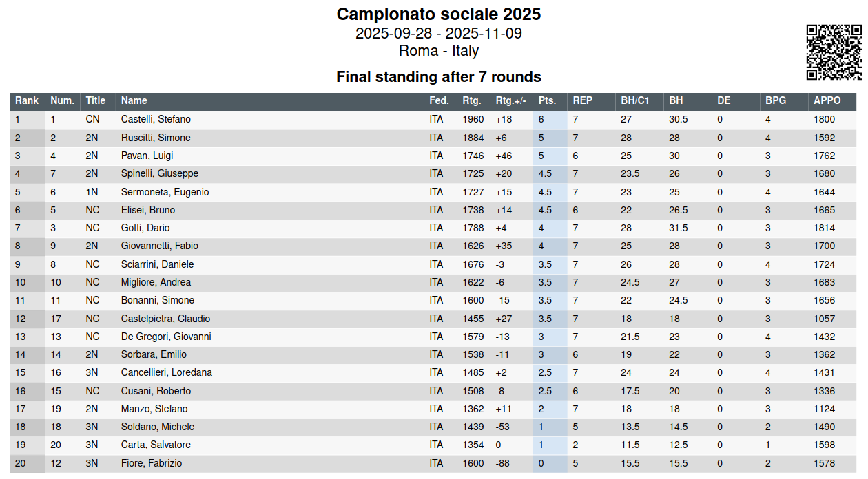
Task: Click Cancellieri, Loredana name
Action: 167,373
